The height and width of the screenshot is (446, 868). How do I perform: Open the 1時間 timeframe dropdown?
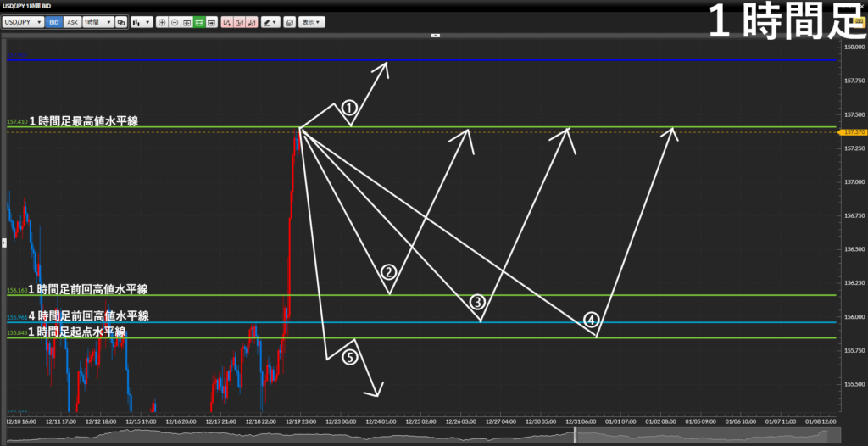tap(97, 21)
